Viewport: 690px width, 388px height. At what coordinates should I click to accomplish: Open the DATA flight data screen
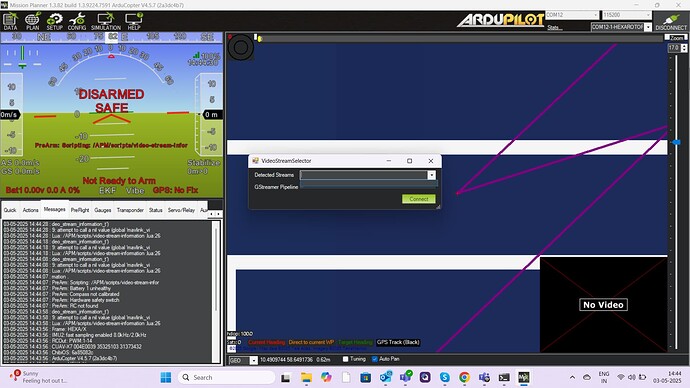10,21
